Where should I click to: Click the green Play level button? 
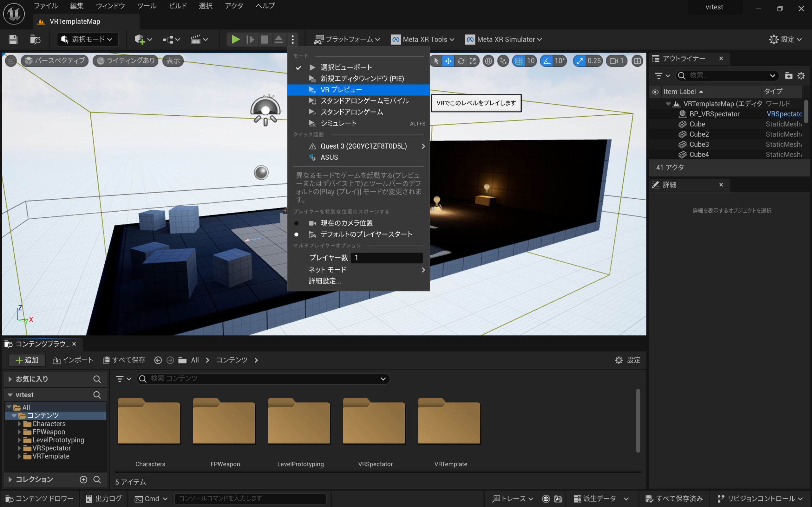[235, 40]
